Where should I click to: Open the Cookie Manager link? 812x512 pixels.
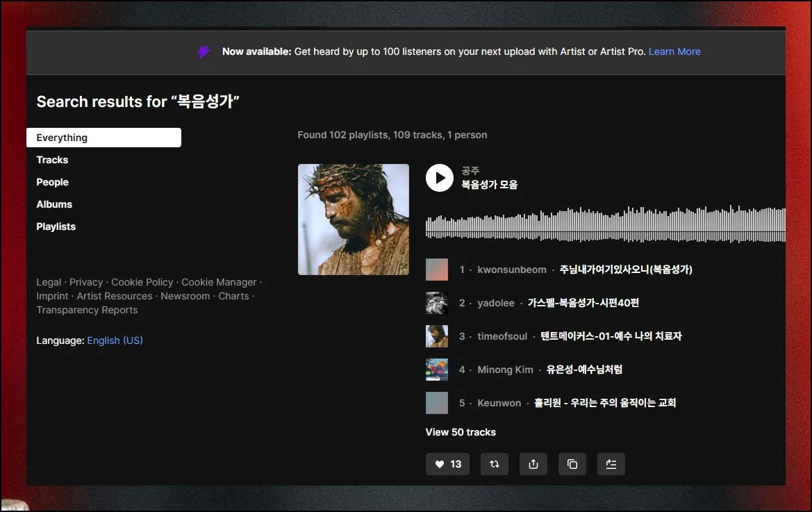219,282
